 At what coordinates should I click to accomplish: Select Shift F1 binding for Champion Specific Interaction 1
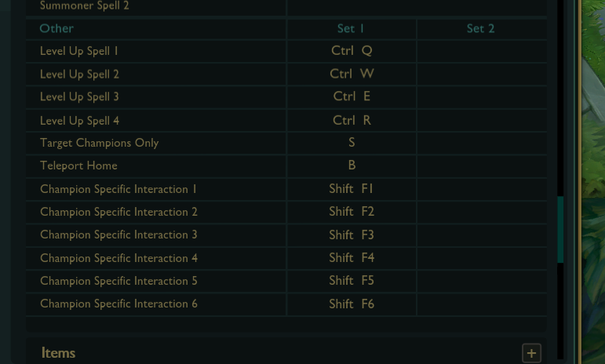point(352,189)
